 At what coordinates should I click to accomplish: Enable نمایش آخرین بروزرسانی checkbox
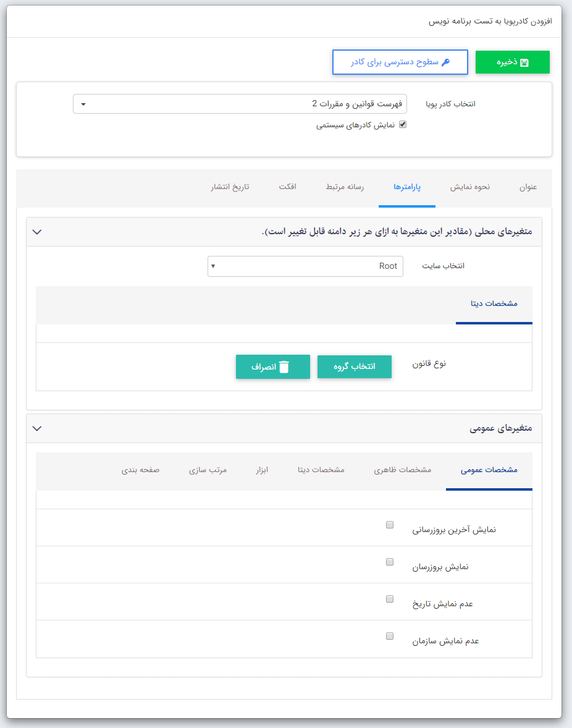pos(389,524)
